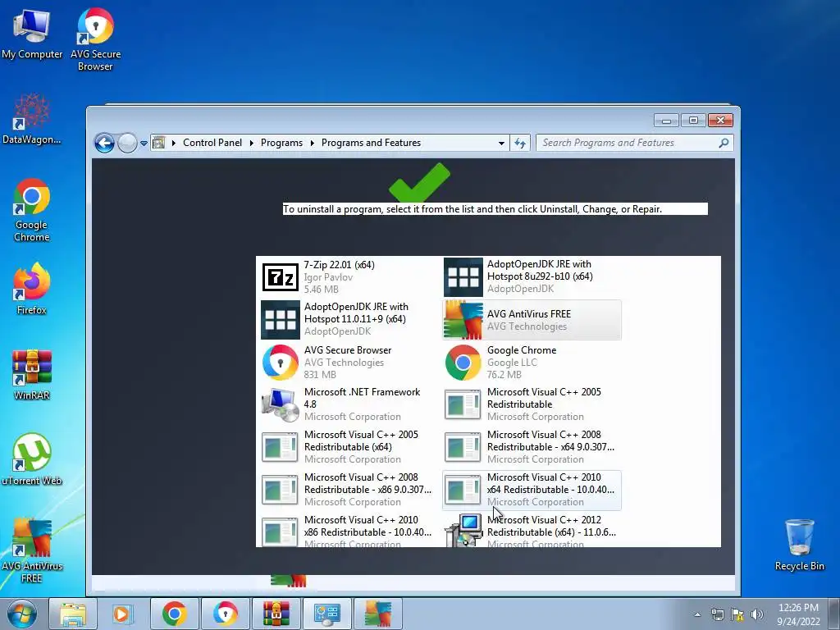The image size is (840, 630).
Task: Open the Recycle Bin
Action: tap(799, 545)
